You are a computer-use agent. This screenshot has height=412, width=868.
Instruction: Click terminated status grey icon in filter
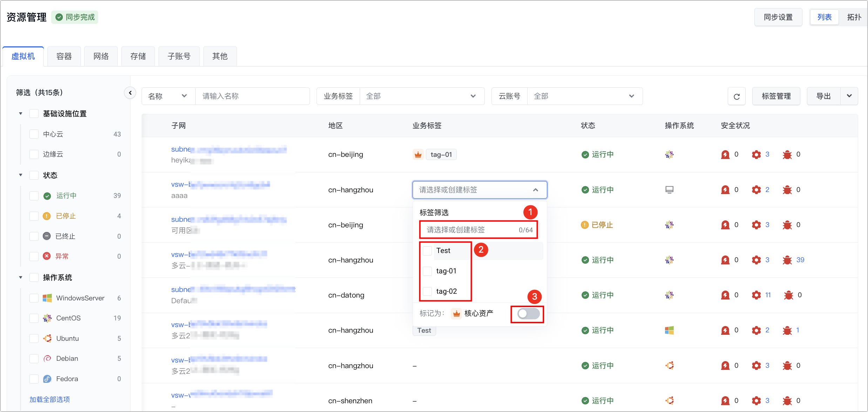[x=47, y=236]
